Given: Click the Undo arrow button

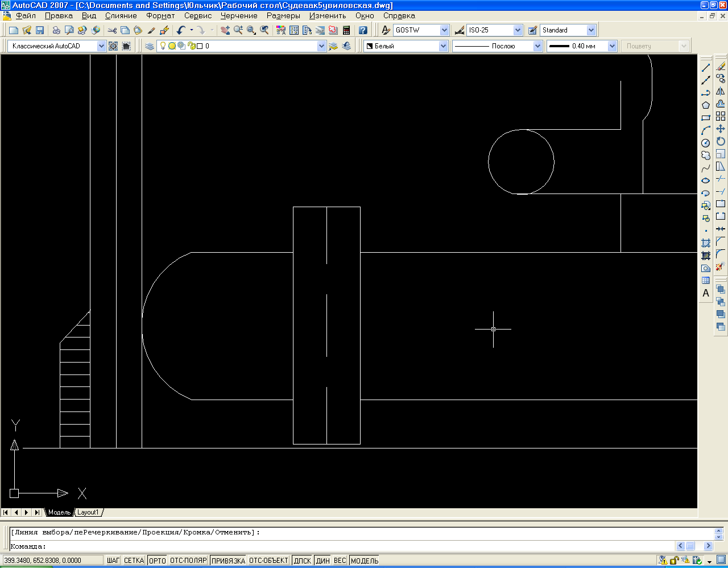Looking at the screenshot, I should click(181, 30).
